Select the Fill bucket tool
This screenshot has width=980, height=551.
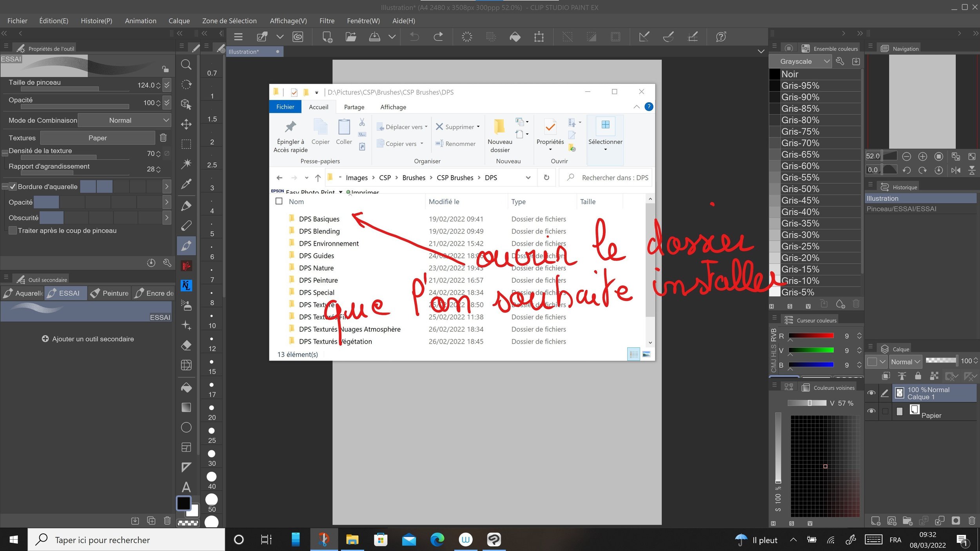186,388
